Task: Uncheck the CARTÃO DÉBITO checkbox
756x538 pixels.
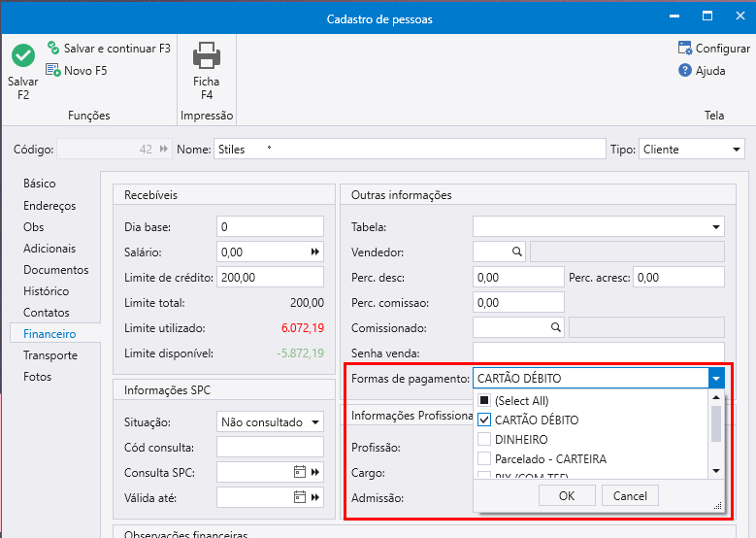Action: (x=484, y=420)
